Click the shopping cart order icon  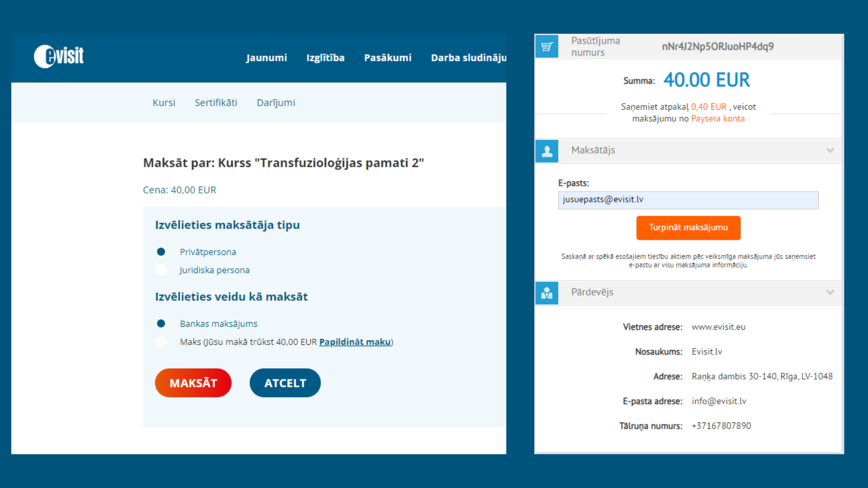(547, 47)
